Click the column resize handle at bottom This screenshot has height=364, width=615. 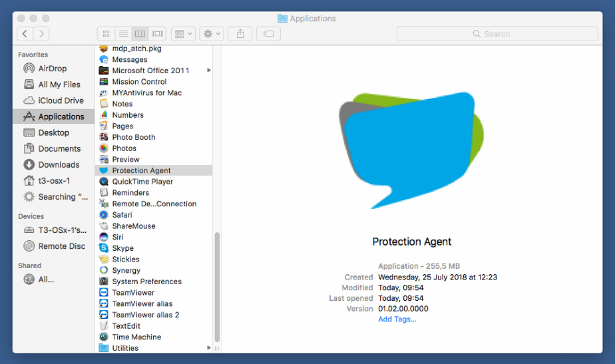click(216, 348)
